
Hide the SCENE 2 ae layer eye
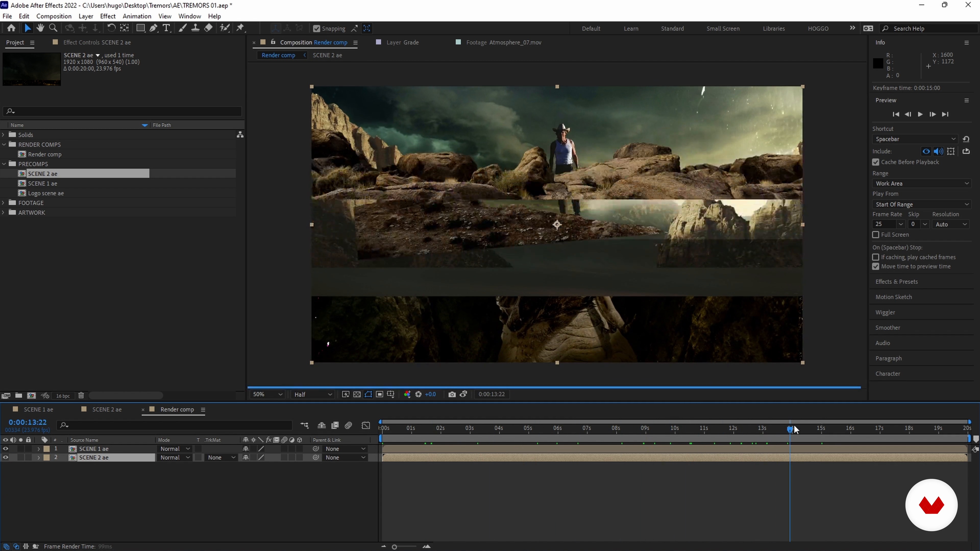(x=5, y=457)
